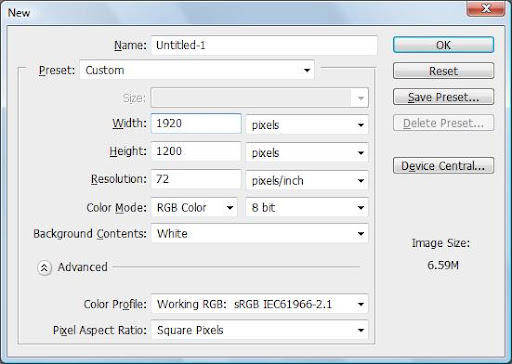The image size is (512, 364).
Task: Click the Image Size label
Action: pyautogui.click(x=441, y=243)
